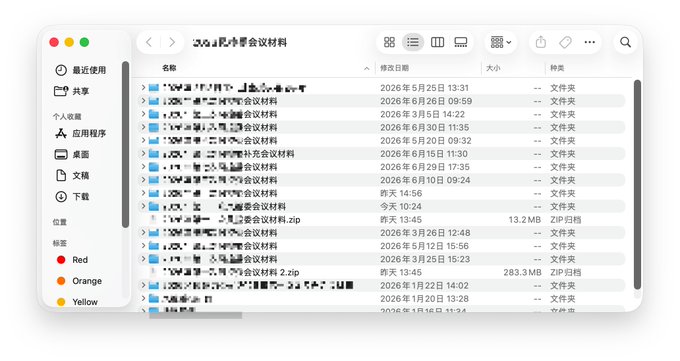This screenshot has width=680, height=361.
Task: Open 共享 in the sidebar
Action: point(72,91)
